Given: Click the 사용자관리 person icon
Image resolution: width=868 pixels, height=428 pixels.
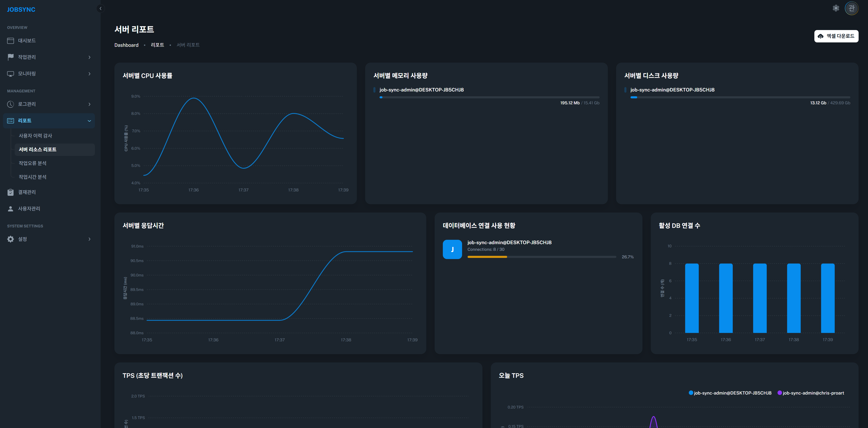Looking at the screenshot, I should click(11, 209).
